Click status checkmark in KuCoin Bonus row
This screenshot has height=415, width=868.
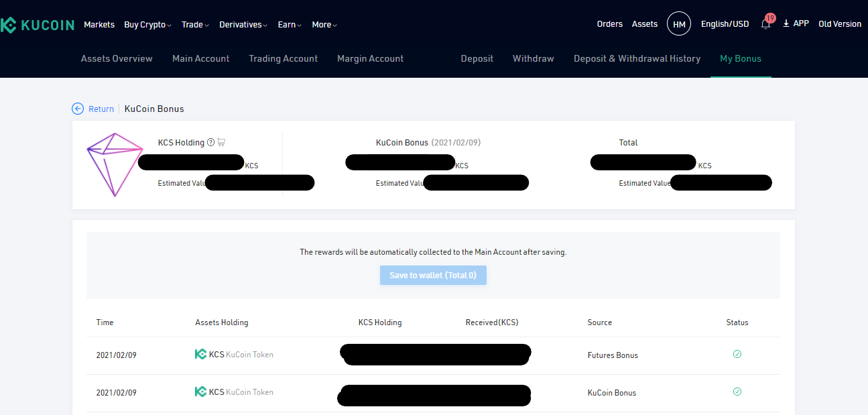tap(737, 392)
